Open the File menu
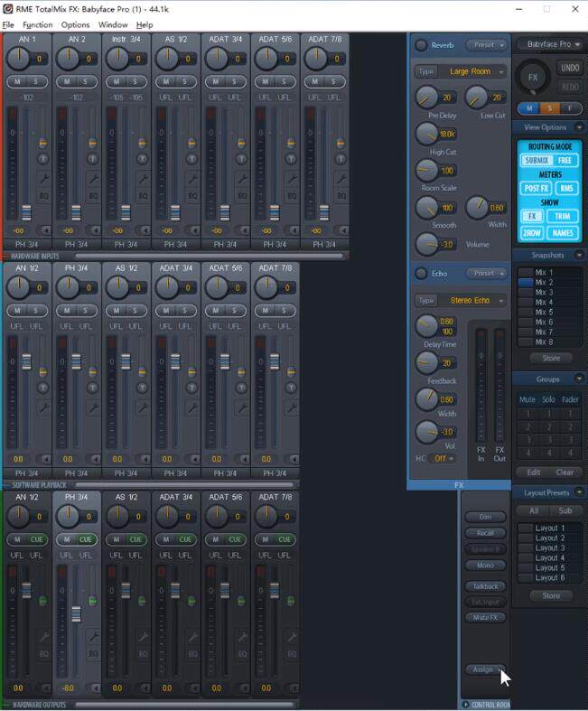The image size is (588, 711). (x=8, y=24)
